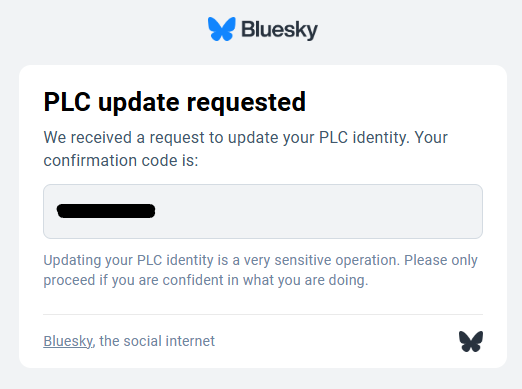Click the dark butterfly icon in footer
The width and height of the screenshot is (522, 389).
pos(471,341)
